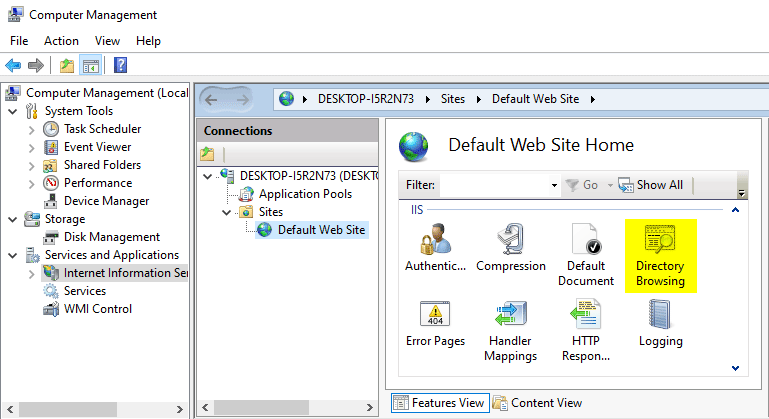Collapse Services and Applications node
This screenshot has height=419, width=769.
[13, 255]
